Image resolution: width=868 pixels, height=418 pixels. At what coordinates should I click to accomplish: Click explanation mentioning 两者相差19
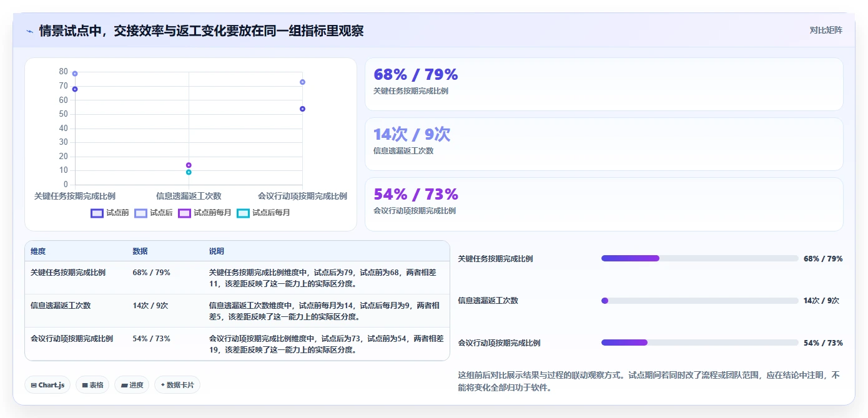click(x=325, y=344)
